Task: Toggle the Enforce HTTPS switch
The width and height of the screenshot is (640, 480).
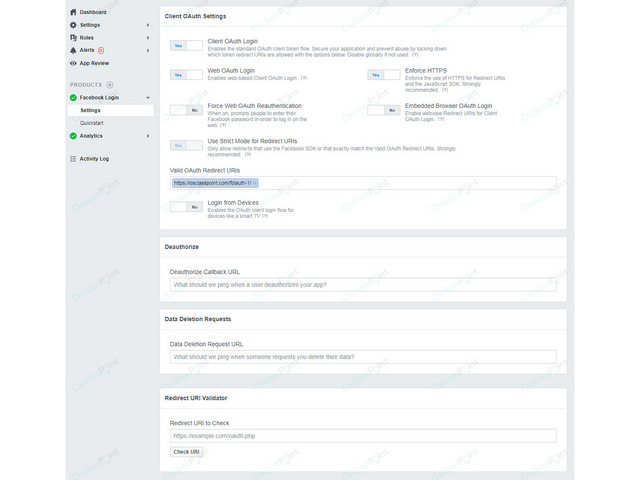Action: [384, 75]
